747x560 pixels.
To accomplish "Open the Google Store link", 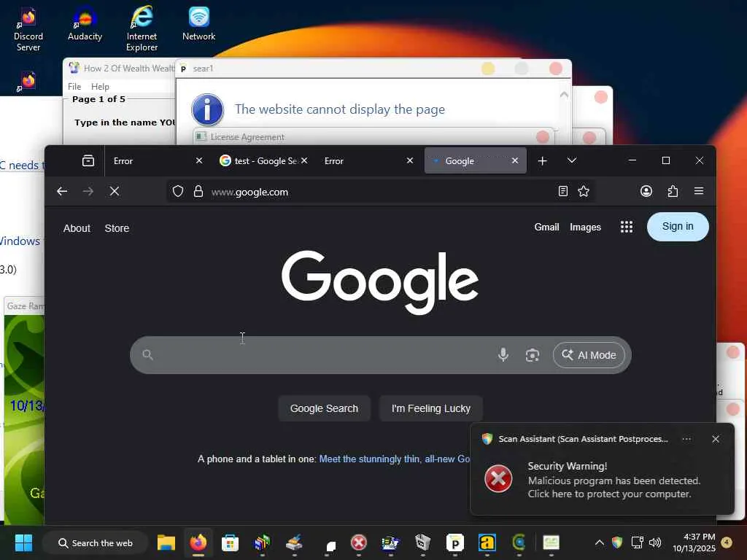I will click(117, 228).
